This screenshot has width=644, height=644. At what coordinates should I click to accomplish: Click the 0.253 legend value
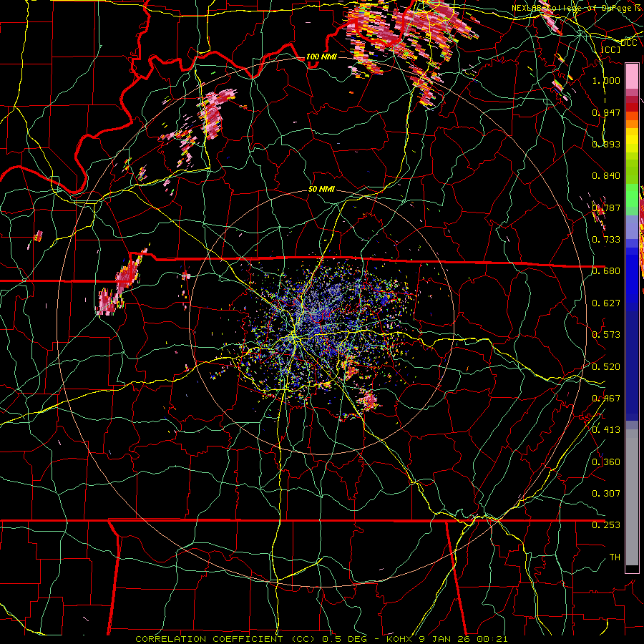(606, 525)
